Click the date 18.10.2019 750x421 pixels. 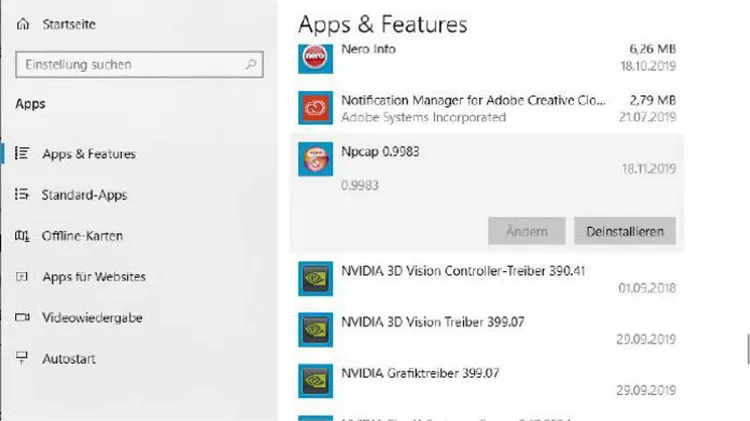tap(648, 66)
